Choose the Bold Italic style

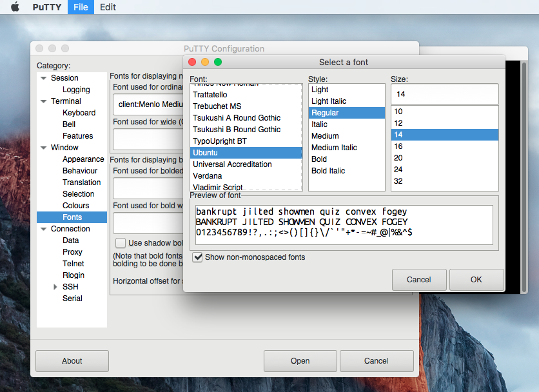point(328,171)
